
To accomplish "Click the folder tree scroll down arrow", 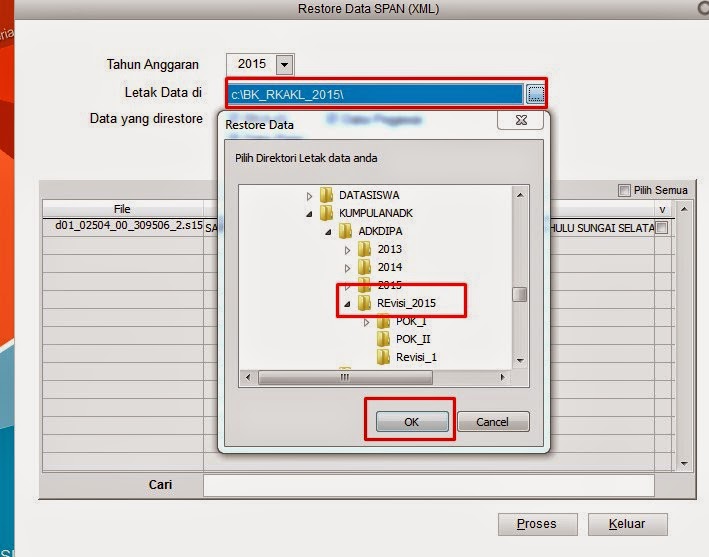I will pyautogui.click(x=520, y=360).
